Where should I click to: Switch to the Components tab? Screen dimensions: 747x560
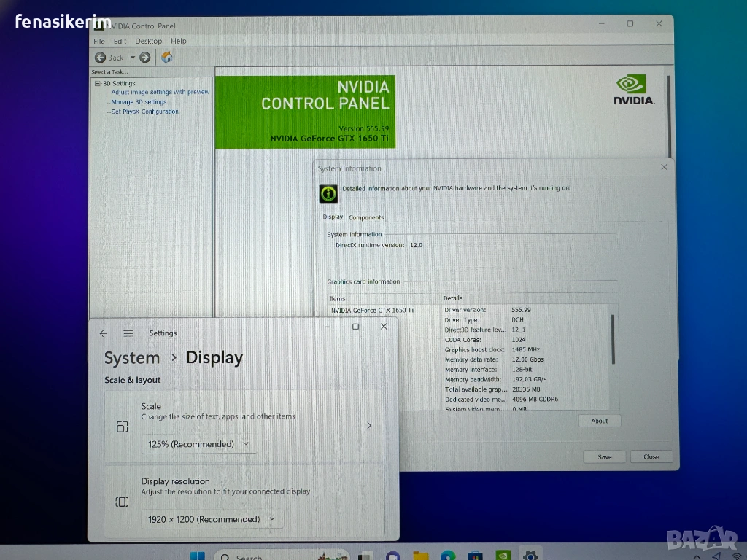(x=366, y=217)
